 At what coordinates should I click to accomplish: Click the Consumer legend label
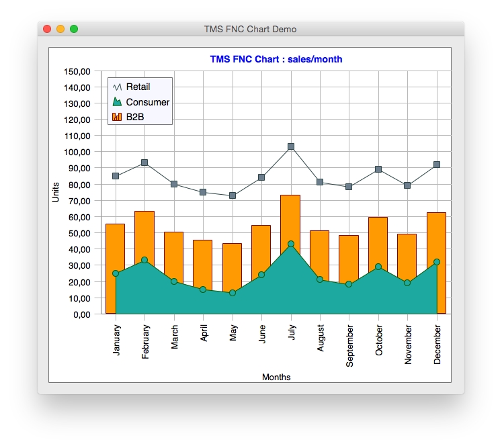(x=148, y=102)
